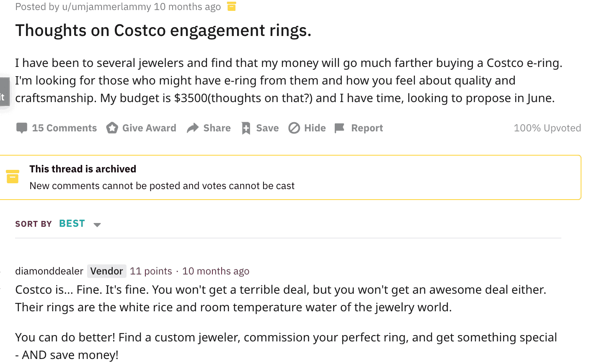Click the Report flag icon
This screenshot has width=589, height=364.
[x=339, y=128]
